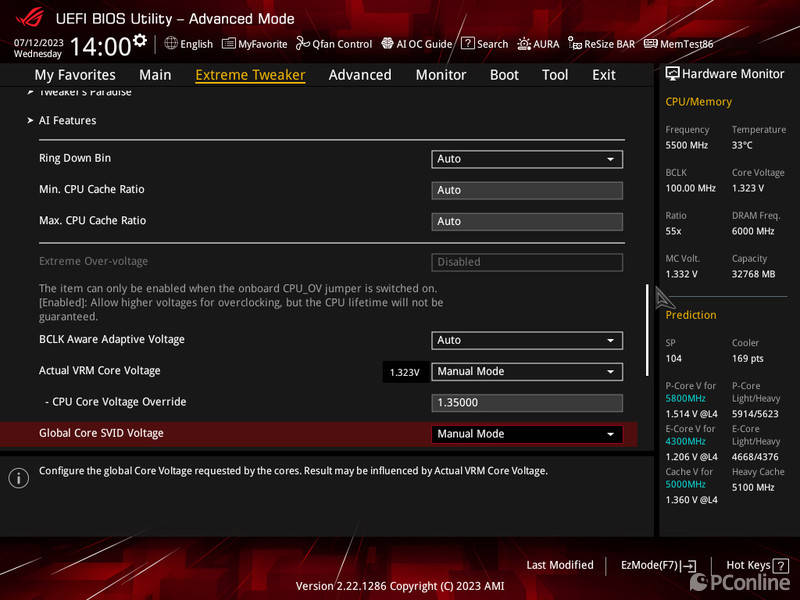800x600 pixels.
Task: Toggle ReSize BAR setting
Action: (x=601, y=44)
